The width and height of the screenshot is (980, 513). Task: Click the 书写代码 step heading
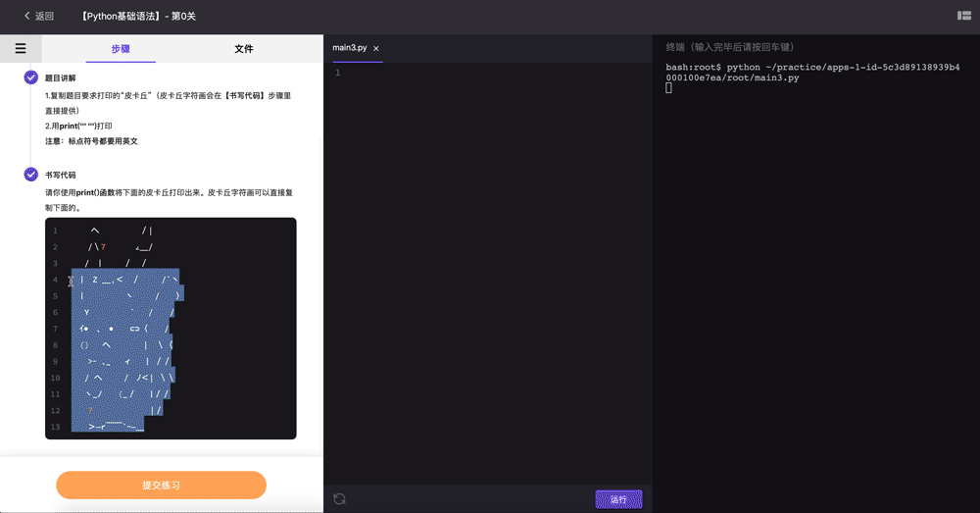click(60, 176)
